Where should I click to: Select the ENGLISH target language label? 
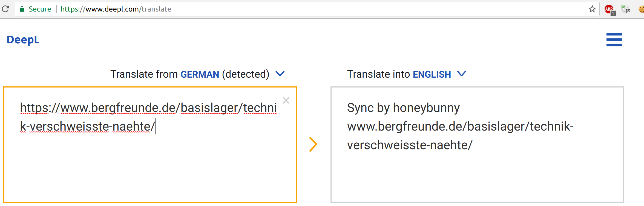[x=432, y=74]
